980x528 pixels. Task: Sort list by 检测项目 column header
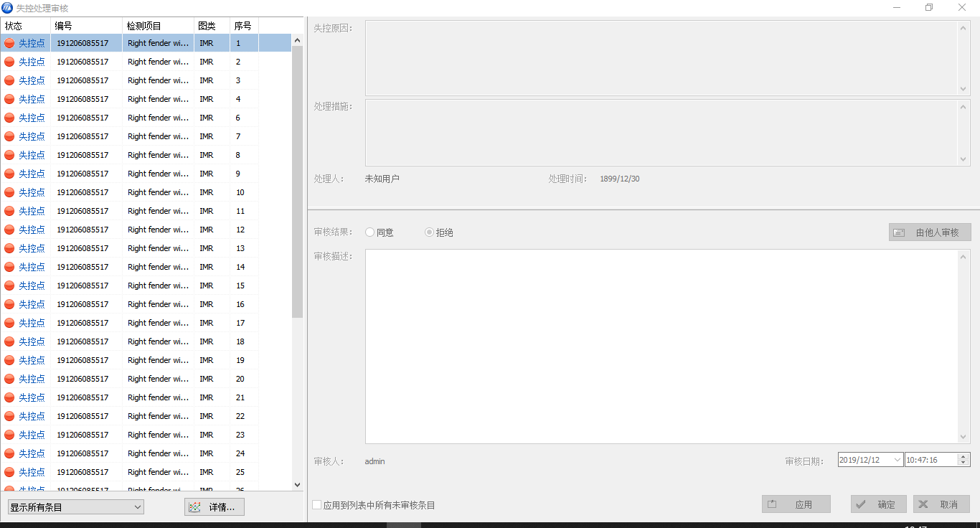pyautogui.click(x=158, y=26)
